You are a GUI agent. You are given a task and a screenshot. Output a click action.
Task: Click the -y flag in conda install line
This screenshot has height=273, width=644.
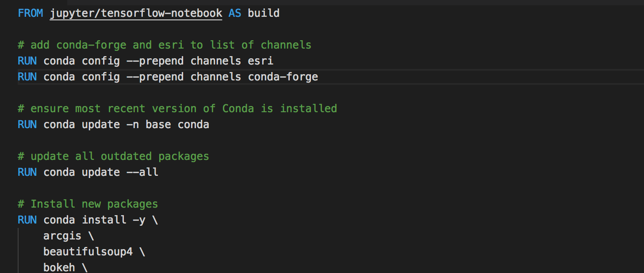(x=139, y=220)
